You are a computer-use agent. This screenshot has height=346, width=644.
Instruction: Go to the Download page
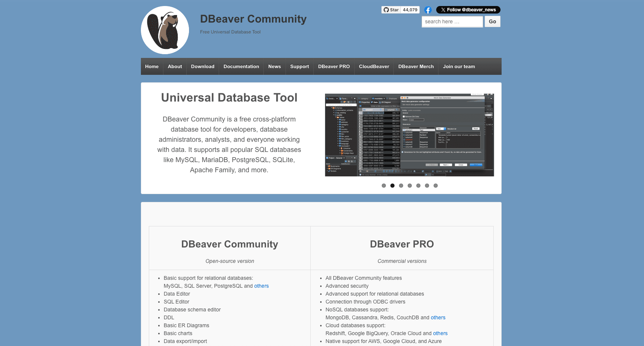[x=203, y=67]
